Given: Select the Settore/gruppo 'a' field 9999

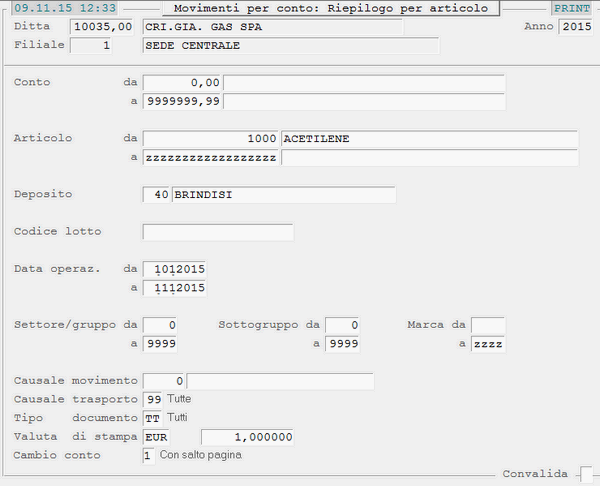Looking at the screenshot, I should pyautogui.click(x=161, y=344).
